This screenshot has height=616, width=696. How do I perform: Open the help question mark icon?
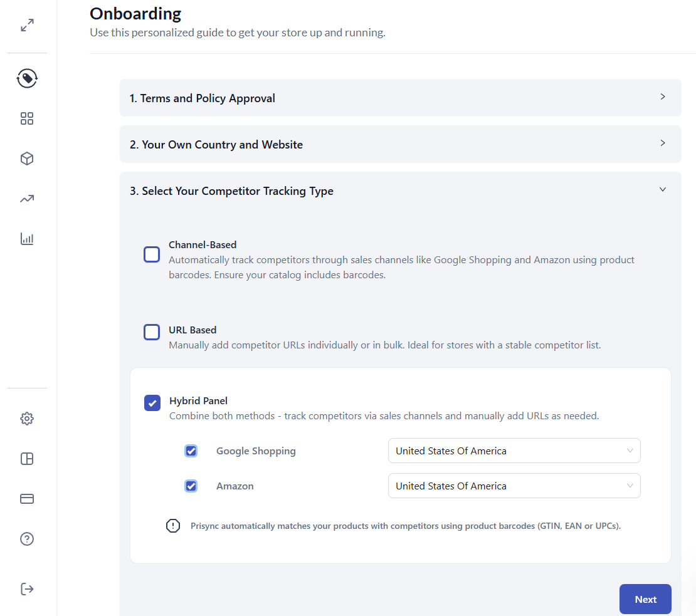[27, 539]
